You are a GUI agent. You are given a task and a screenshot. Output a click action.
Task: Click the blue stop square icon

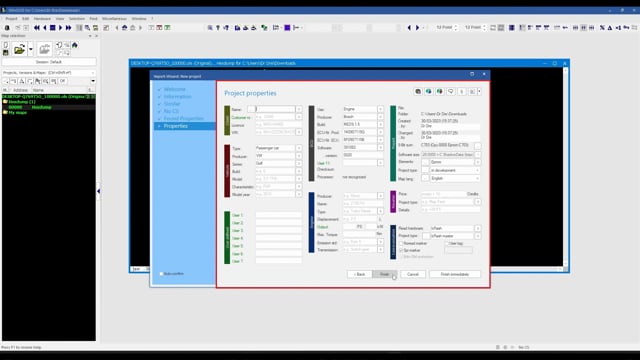tap(52, 28)
